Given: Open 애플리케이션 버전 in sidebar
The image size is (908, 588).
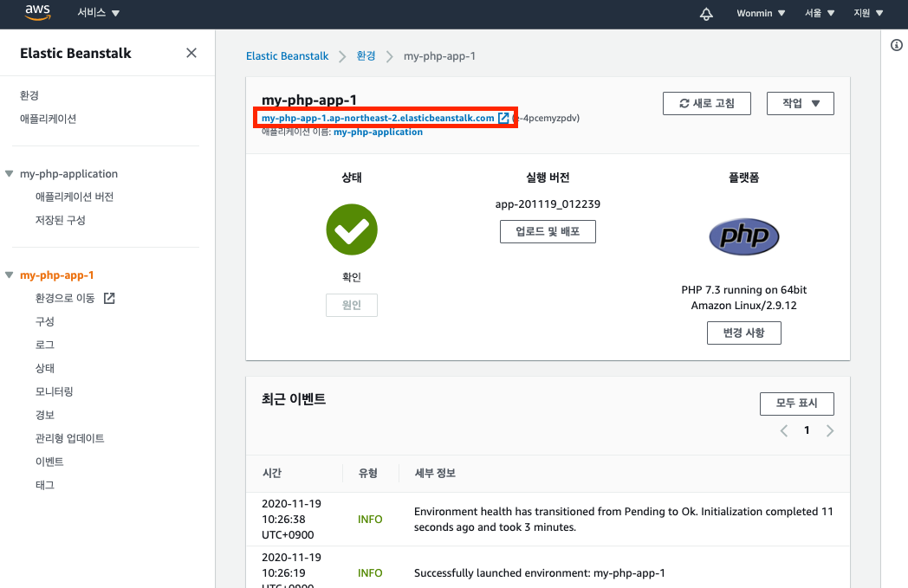Looking at the screenshot, I should click(75, 197).
